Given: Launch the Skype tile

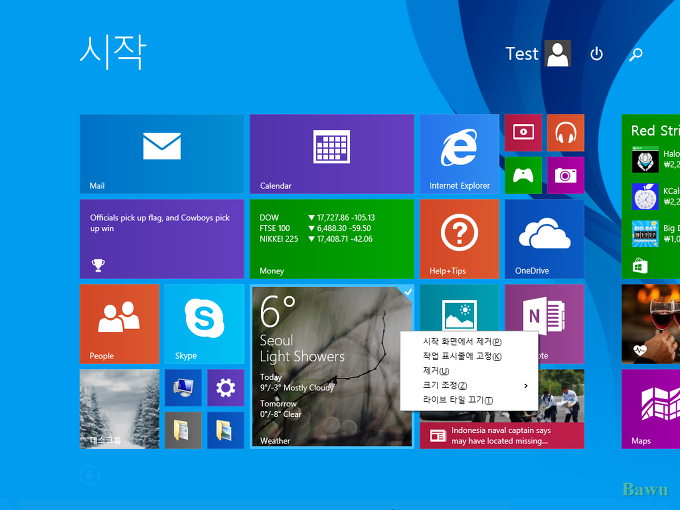Looking at the screenshot, I should pos(204,324).
